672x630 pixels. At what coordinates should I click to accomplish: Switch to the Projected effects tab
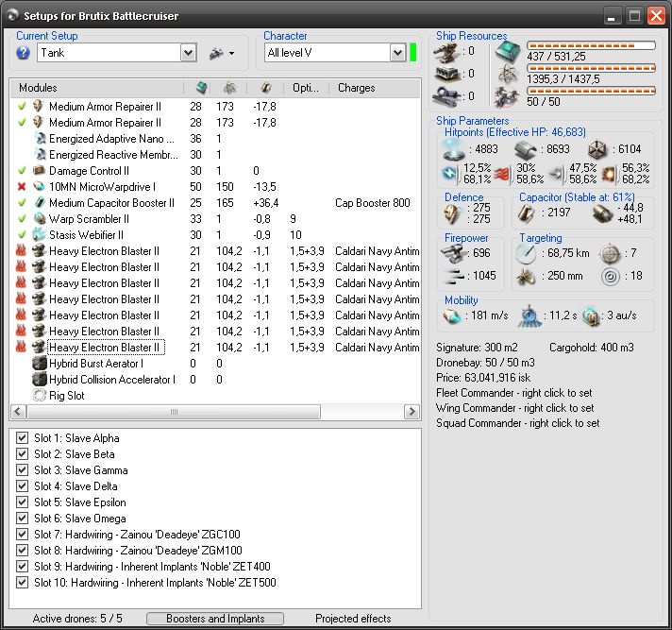[353, 619]
